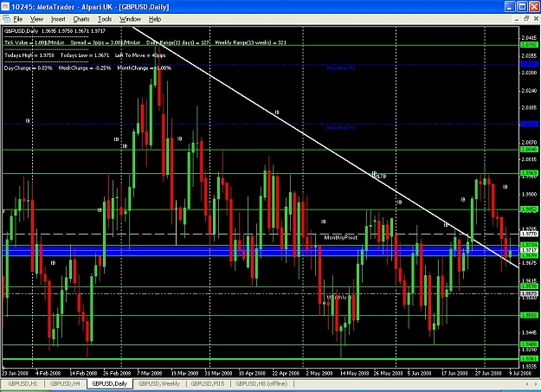Screen dimensions: 541x392
Task: Open the Insert menu
Action: click(x=58, y=19)
